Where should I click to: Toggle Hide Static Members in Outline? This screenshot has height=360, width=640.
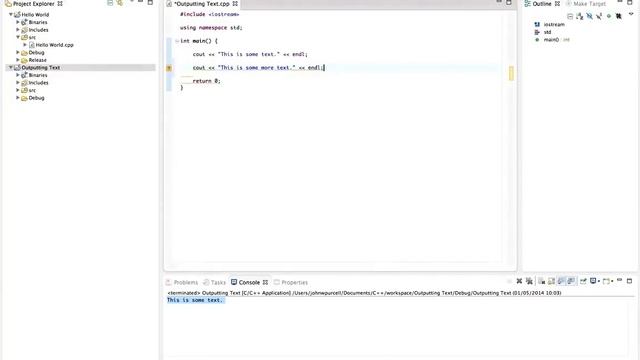(599, 16)
